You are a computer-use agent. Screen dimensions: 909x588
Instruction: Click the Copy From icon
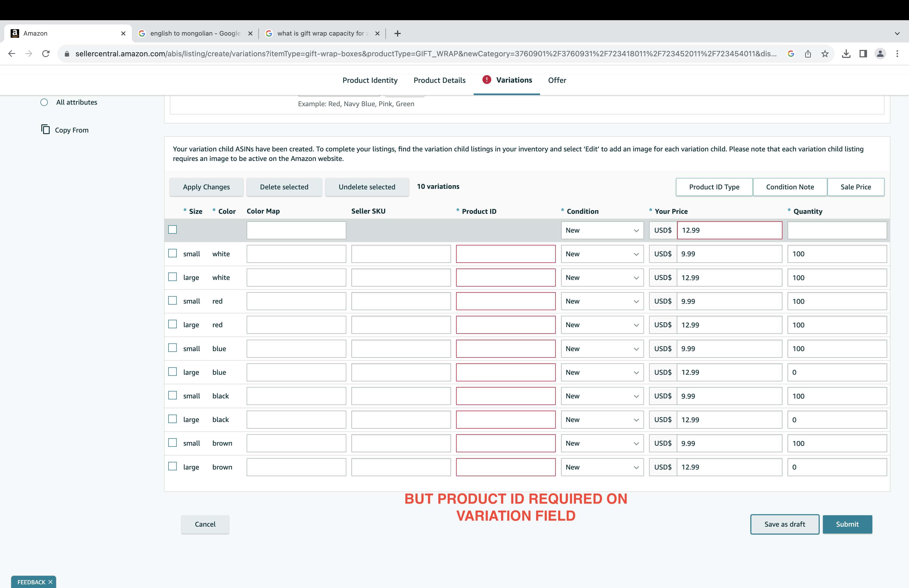[x=45, y=129]
